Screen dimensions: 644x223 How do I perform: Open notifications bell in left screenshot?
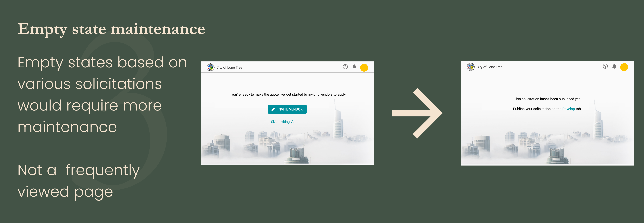point(354,67)
